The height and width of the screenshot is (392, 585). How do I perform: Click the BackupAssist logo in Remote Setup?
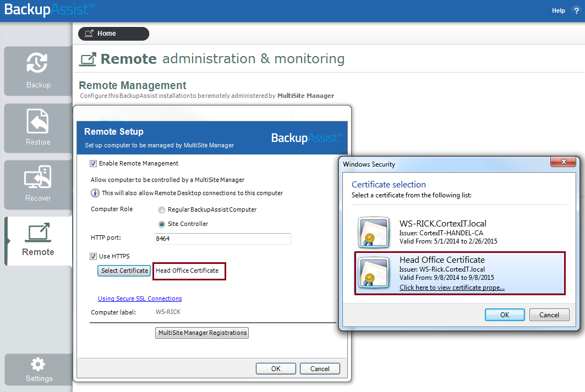(307, 138)
